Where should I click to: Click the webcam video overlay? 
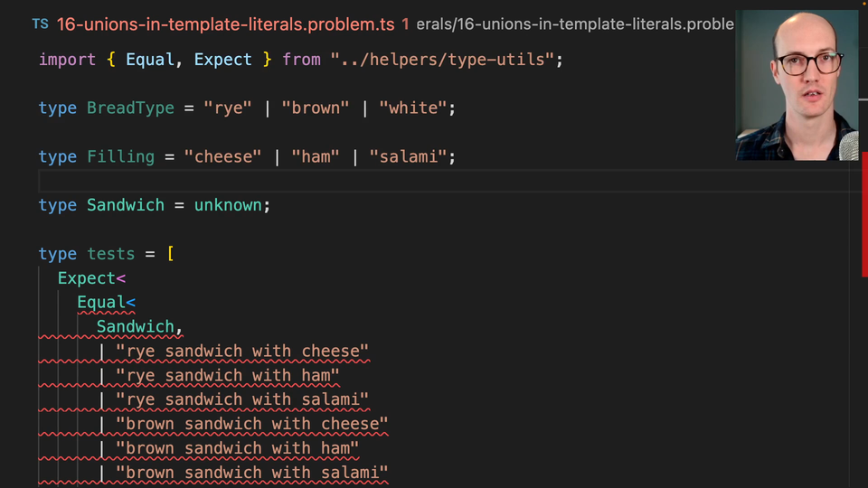click(x=797, y=85)
